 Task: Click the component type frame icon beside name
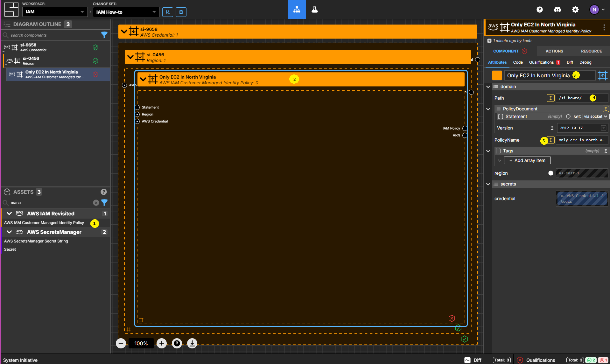(603, 75)
